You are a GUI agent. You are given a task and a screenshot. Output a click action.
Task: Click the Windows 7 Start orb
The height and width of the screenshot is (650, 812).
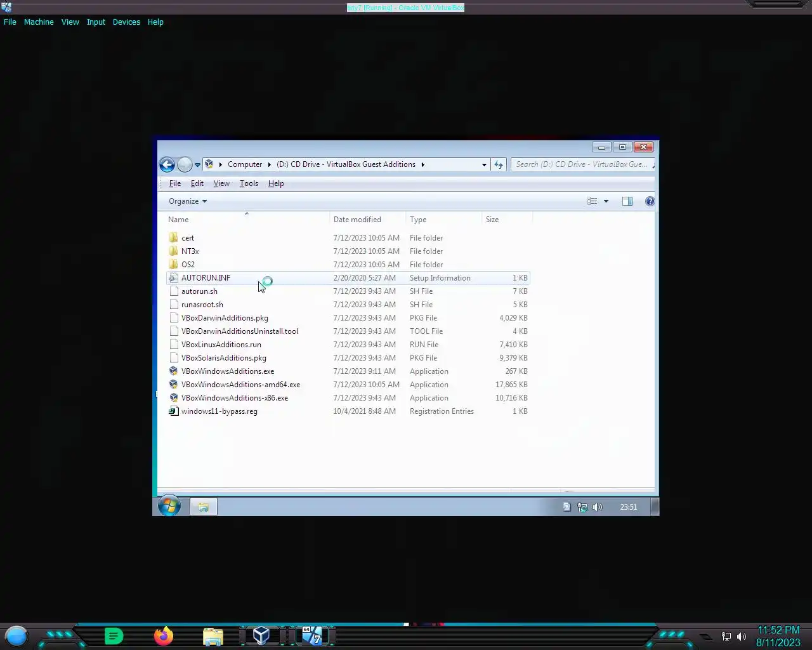[x=169, y=507]
